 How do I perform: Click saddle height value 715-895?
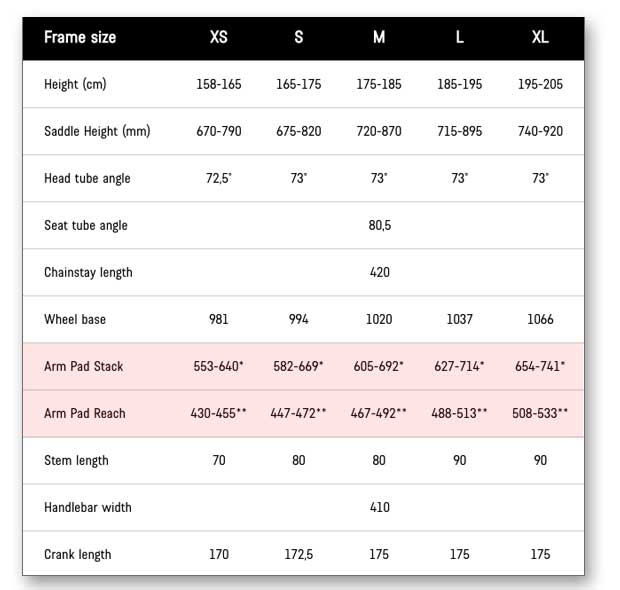(459, 131)
